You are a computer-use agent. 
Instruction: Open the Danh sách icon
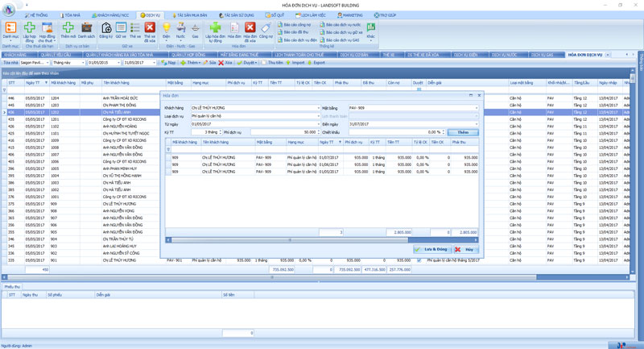[86, 31]
